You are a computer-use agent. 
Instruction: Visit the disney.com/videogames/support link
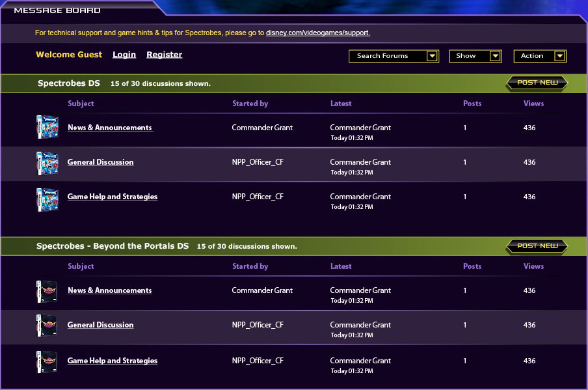tap(318, 33)
